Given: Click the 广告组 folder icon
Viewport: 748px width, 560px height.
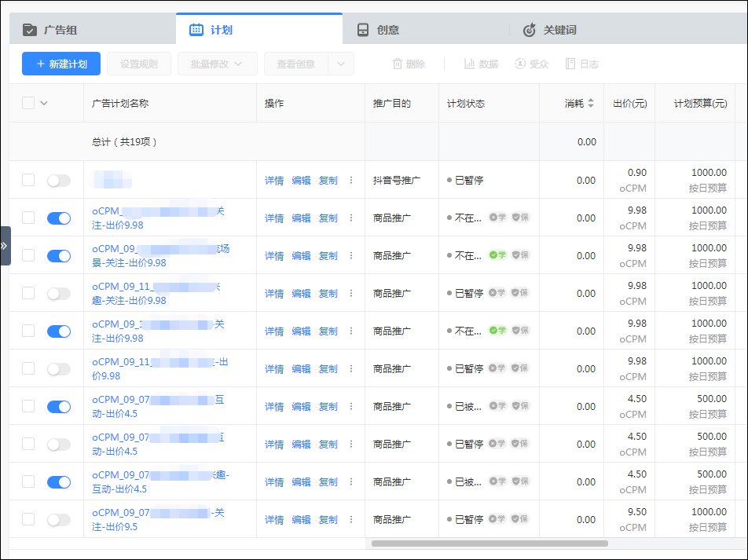Looking at the screenshot, I should (30, 30).
